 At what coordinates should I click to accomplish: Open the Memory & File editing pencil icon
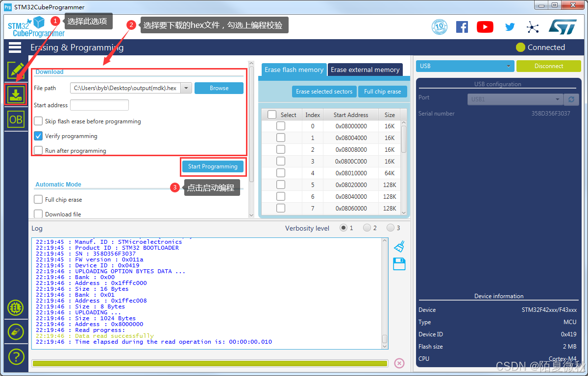16,70
